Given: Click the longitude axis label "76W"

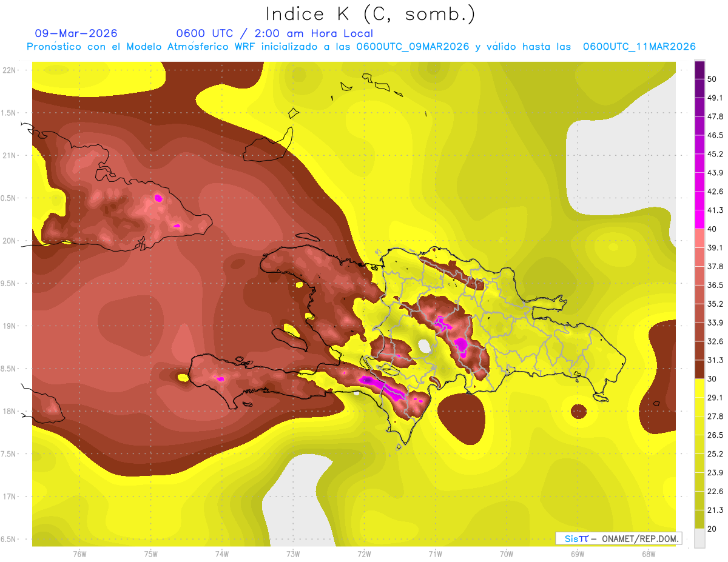Looking at the screenshot, I should [79, 554].
